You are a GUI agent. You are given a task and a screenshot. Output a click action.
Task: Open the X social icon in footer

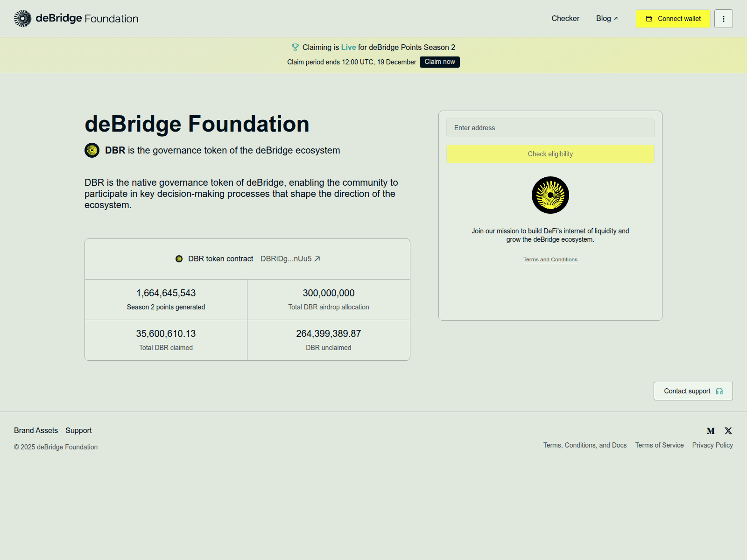728,431
